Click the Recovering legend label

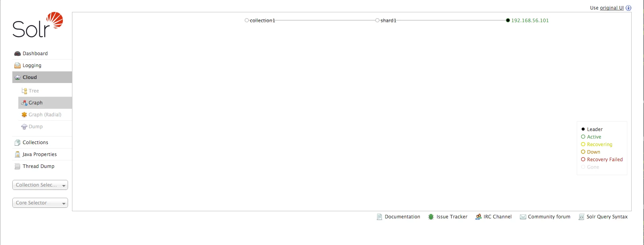[599, 145]
